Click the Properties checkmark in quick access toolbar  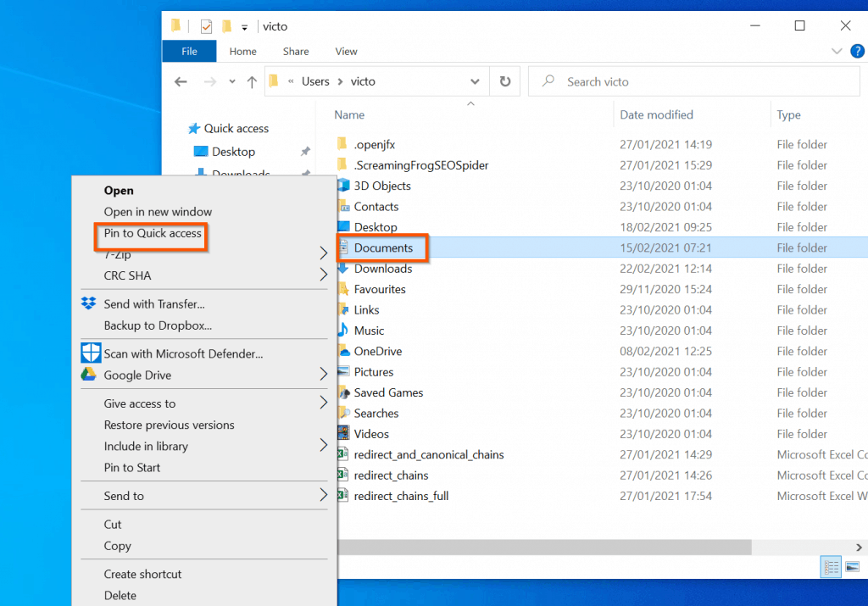(205, 26)
